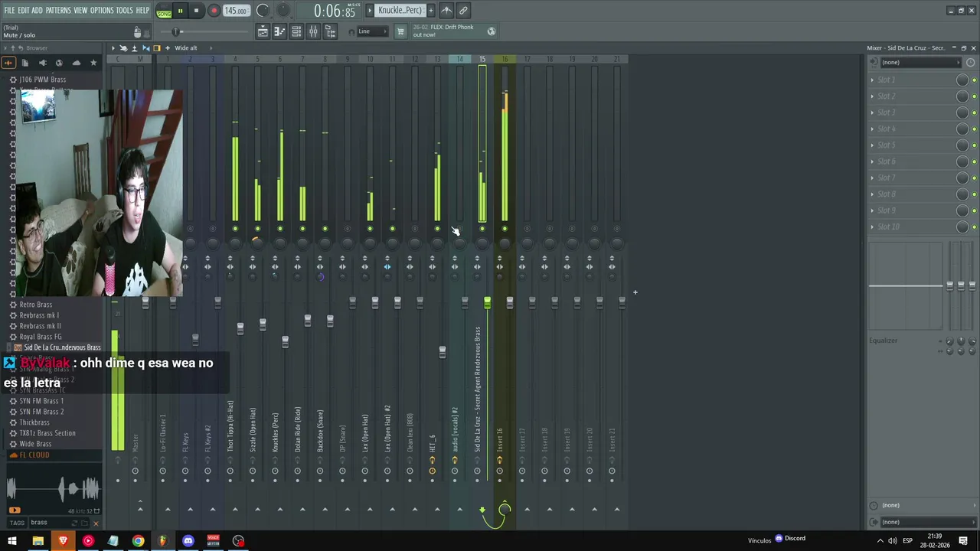Open the Line snap dropdown

(371, 31)
